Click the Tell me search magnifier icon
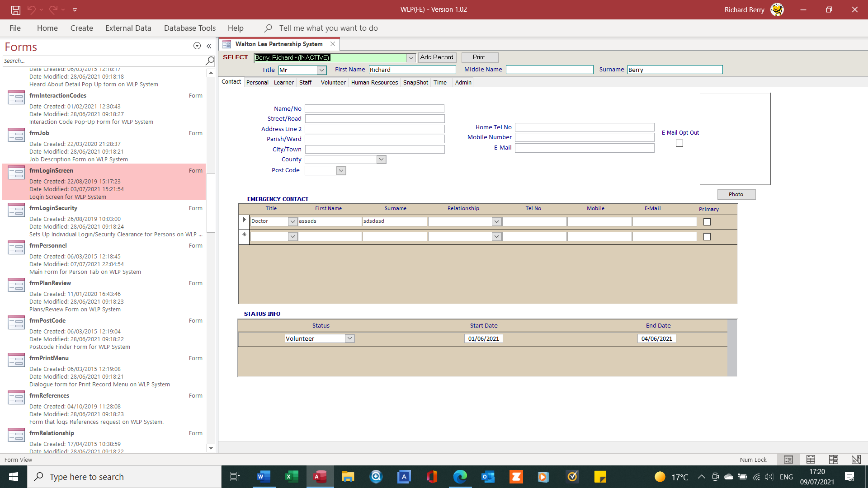Image resolution: width=868 pixels, height=488 pixels. pyautogui.click(x=268, y=28)
